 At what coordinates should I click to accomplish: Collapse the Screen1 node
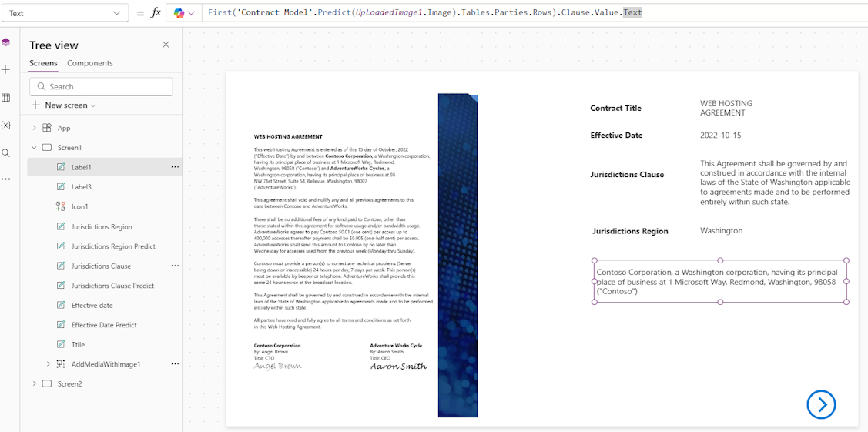pyautogui.click(x=35, y=148)
